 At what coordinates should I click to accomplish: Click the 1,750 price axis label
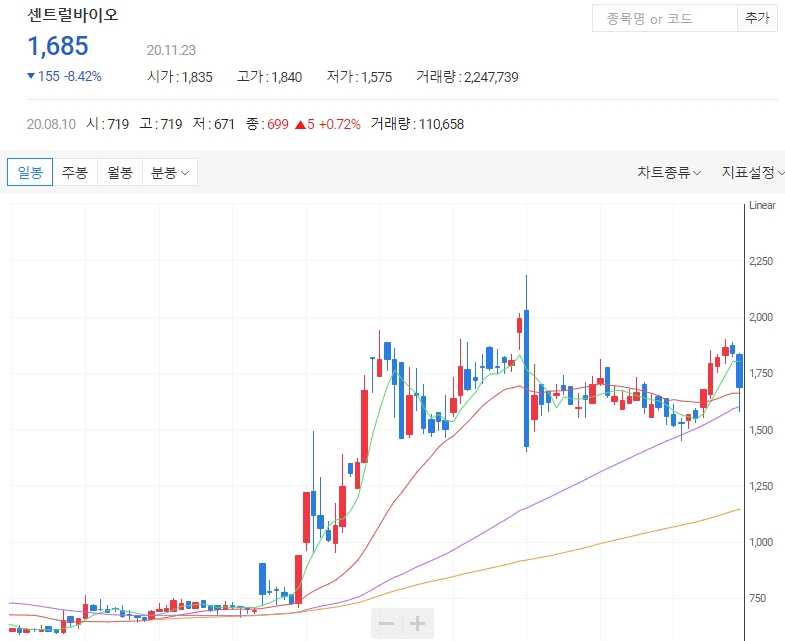pyautogui.click(x=761, y=373)
